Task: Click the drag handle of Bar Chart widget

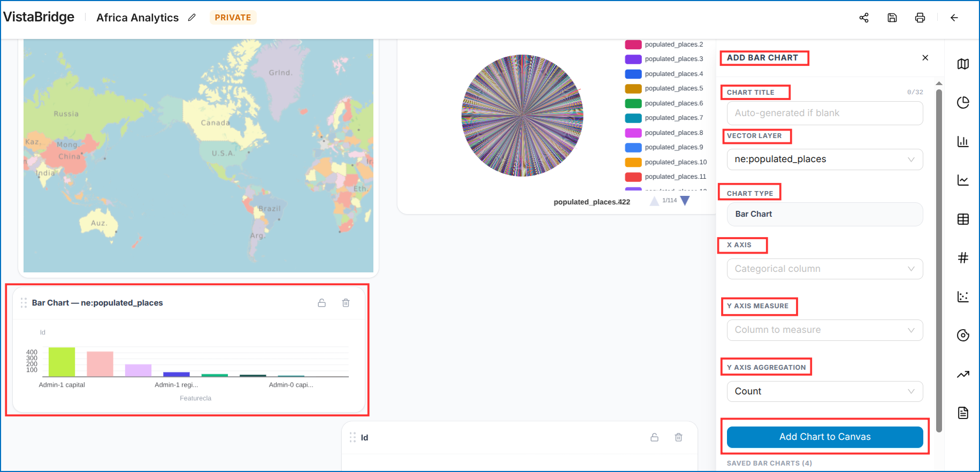Action: pos(24,303)
